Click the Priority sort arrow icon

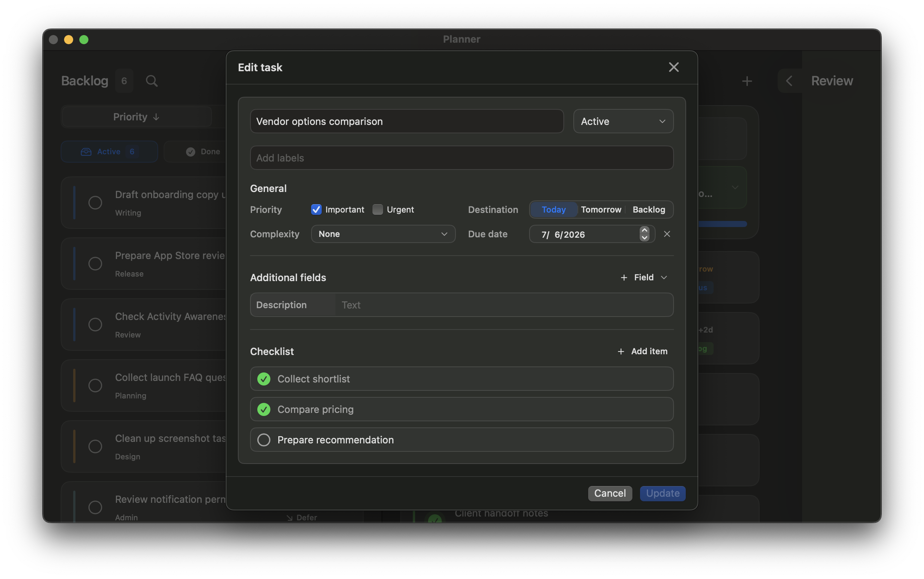pos(156,117)
